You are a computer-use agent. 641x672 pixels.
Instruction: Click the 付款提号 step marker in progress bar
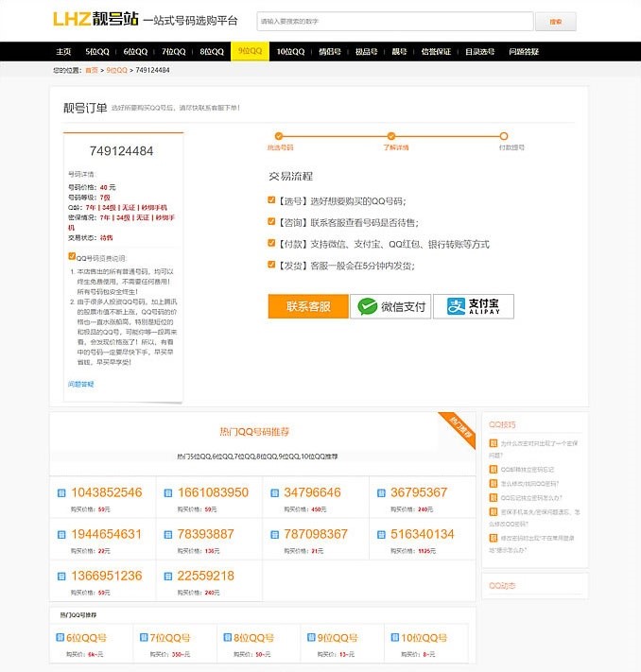tap(504, 137)
